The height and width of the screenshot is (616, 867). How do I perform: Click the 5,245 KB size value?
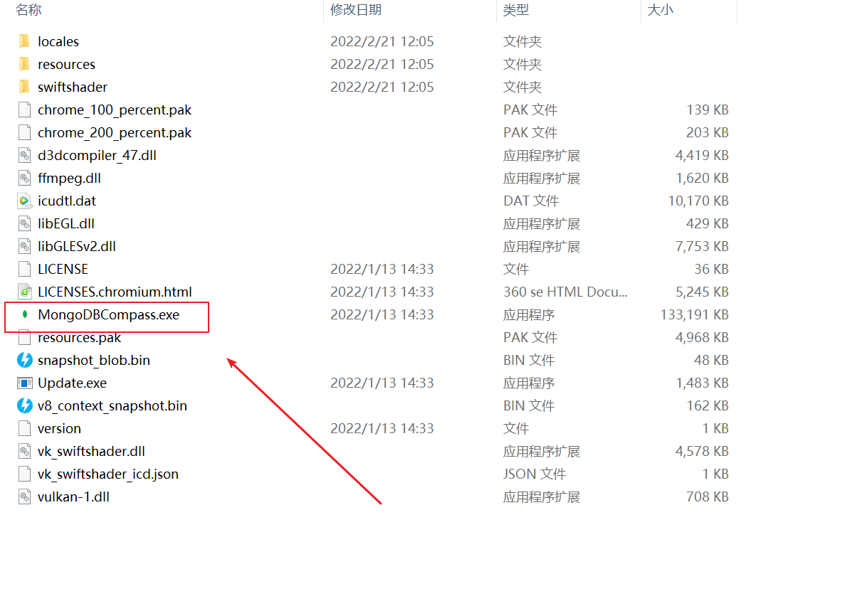pyautogui.click(x=702, y=292)
